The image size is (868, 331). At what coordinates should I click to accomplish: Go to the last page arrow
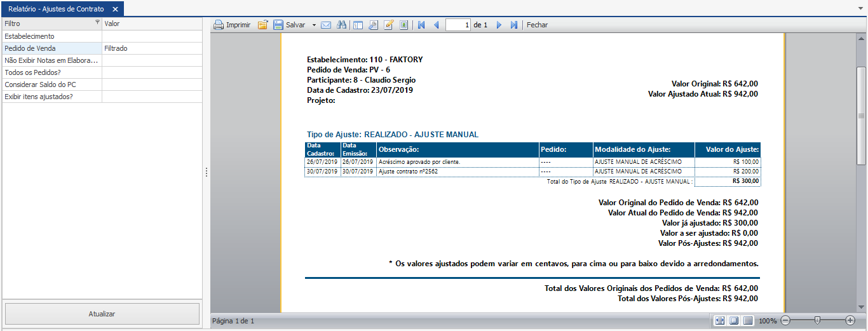pyautogui.click(x=514, y=25)
